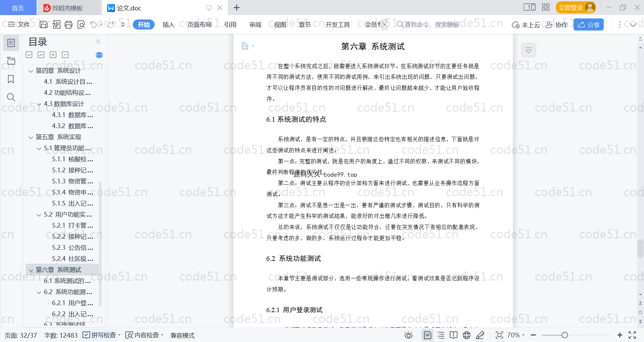Image resolution: width=644 pixels, height=342 pixels.
Task: Toggle eye protection mode icon in status bar
Action: [x=409, y=335]
